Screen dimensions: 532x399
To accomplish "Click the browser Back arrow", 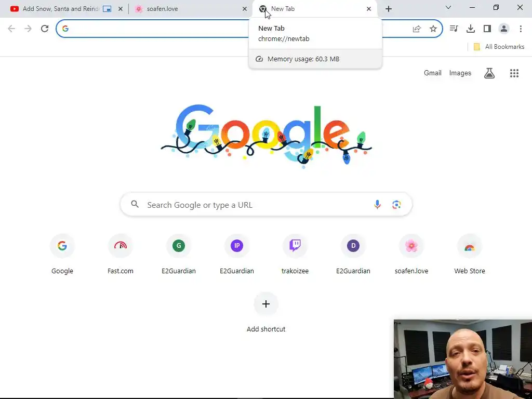I will pos(11,29).
